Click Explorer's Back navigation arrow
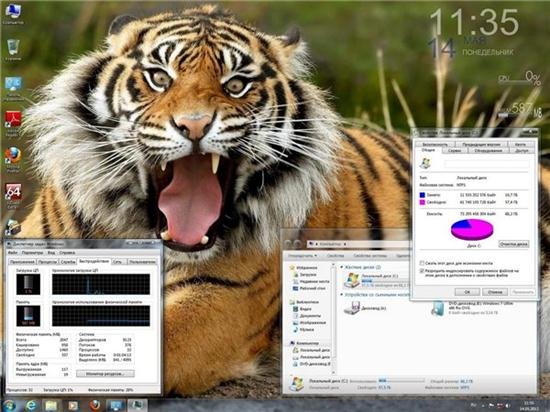The image size is (550, 412). pyautogui.click(x=288, y=243)
